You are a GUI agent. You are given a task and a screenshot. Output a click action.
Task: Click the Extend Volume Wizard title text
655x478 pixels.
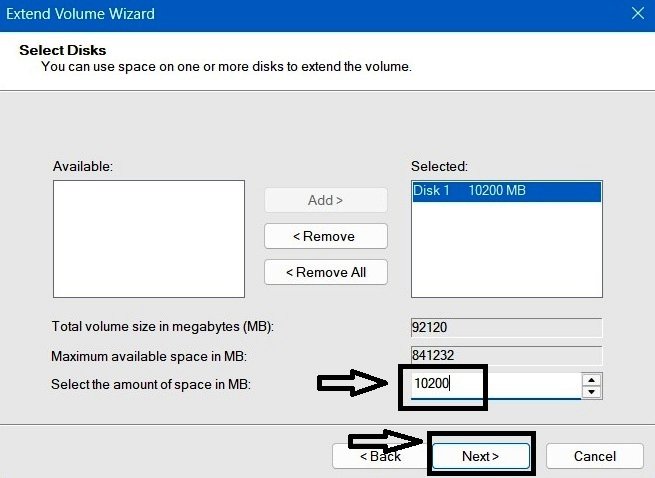coord(80,14)
